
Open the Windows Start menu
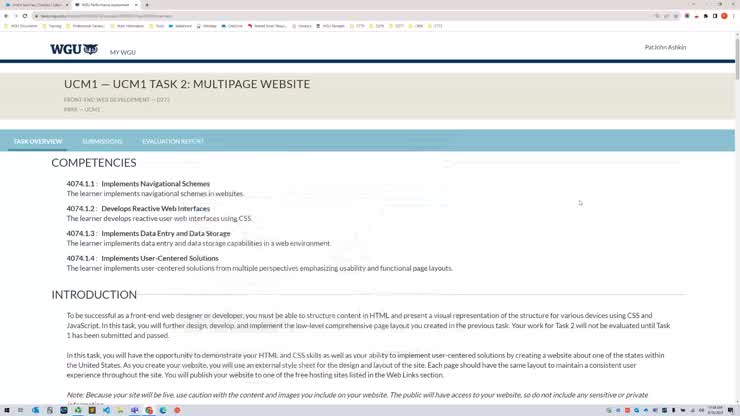(6, 410)
